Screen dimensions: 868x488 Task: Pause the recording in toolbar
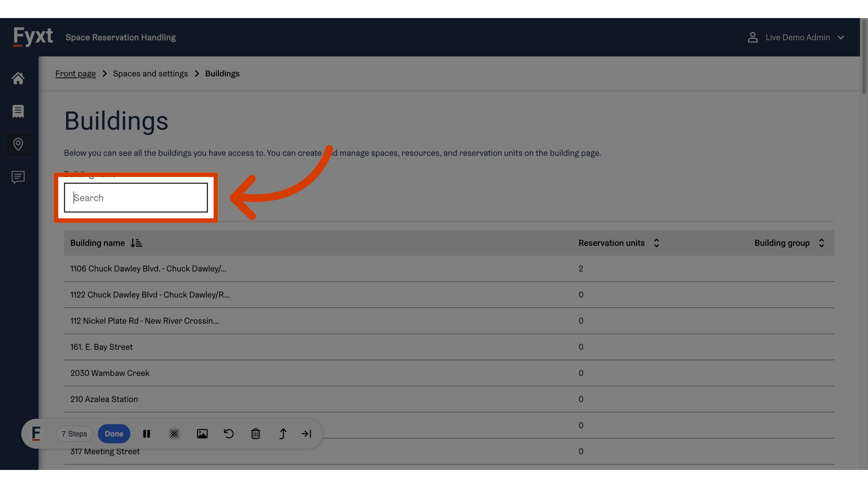point(146,434)
